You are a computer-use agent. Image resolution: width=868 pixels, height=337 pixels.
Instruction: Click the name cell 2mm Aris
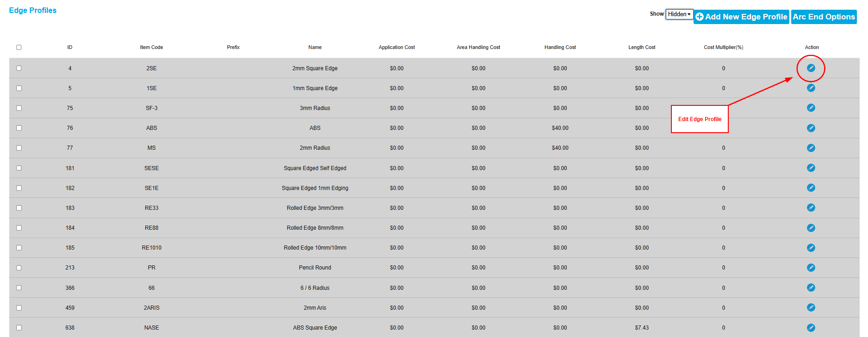coord(315,308)
